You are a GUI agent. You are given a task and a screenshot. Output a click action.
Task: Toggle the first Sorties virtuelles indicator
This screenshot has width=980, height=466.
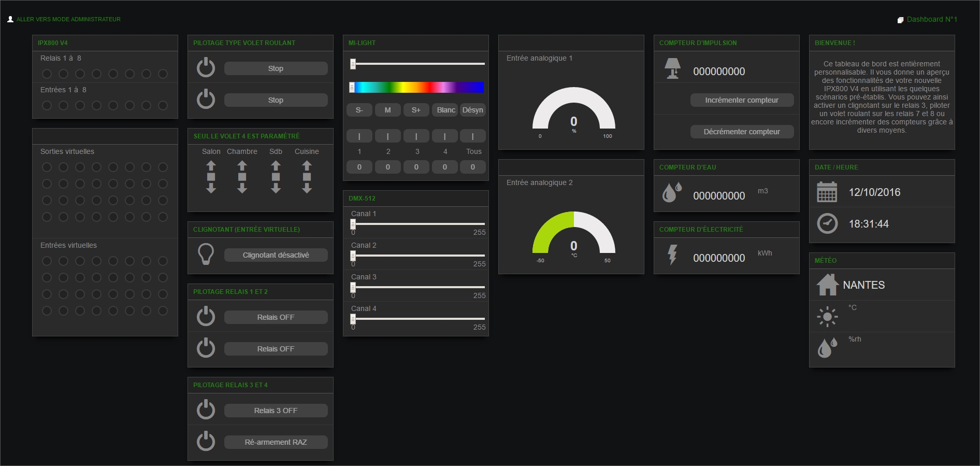[47, 167]
